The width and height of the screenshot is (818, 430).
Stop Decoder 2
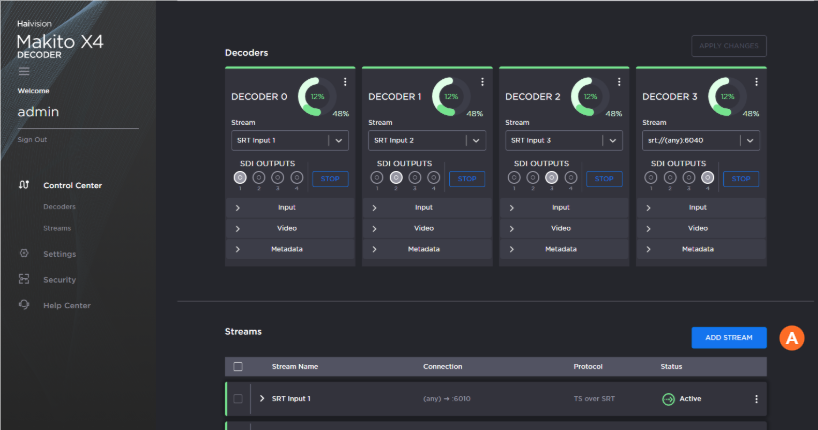604,178
